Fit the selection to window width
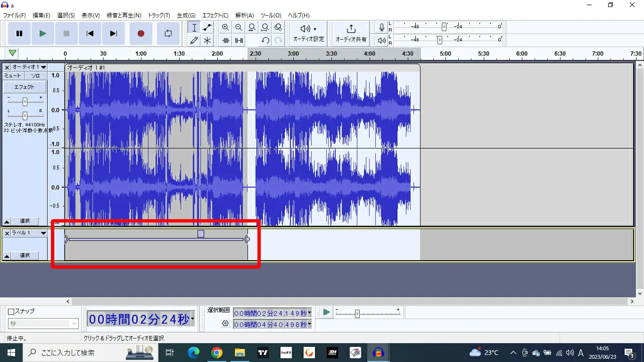 tap(252, 28)
